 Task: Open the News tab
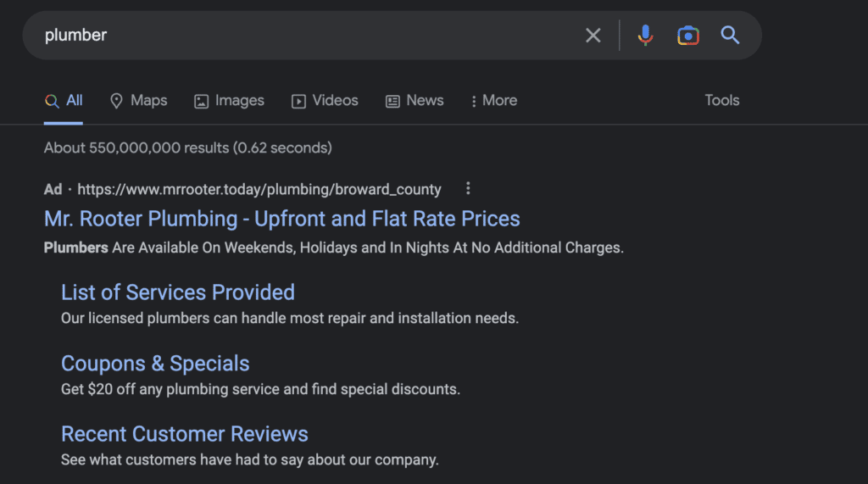coord(415,100)
